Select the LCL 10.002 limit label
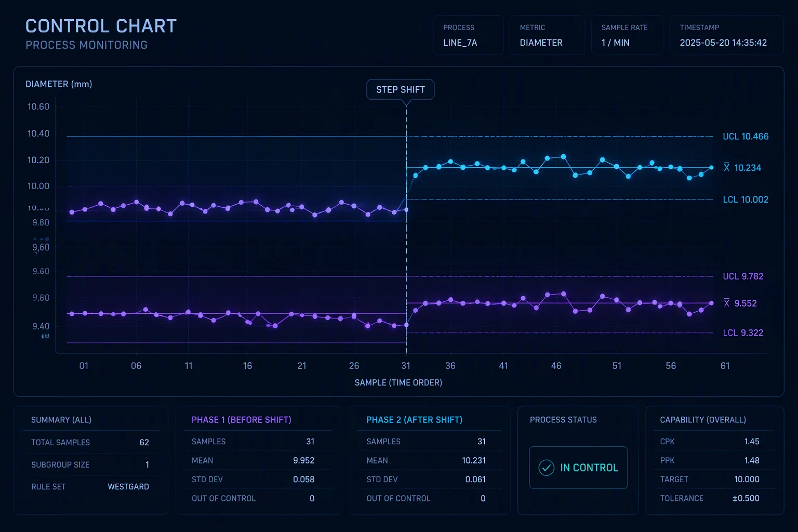Screen dimensions: 798x532 746,199
